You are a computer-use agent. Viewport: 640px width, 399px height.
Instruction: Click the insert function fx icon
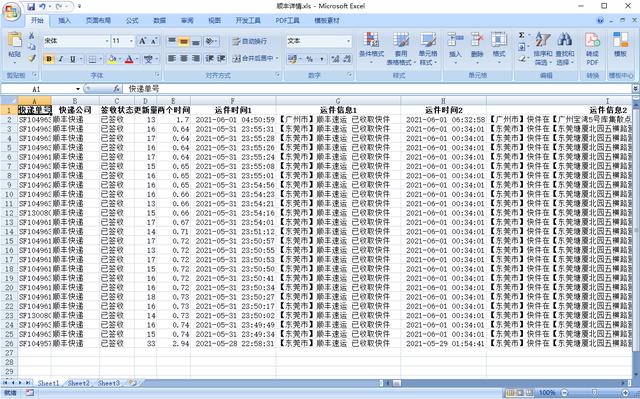(116, 89)
